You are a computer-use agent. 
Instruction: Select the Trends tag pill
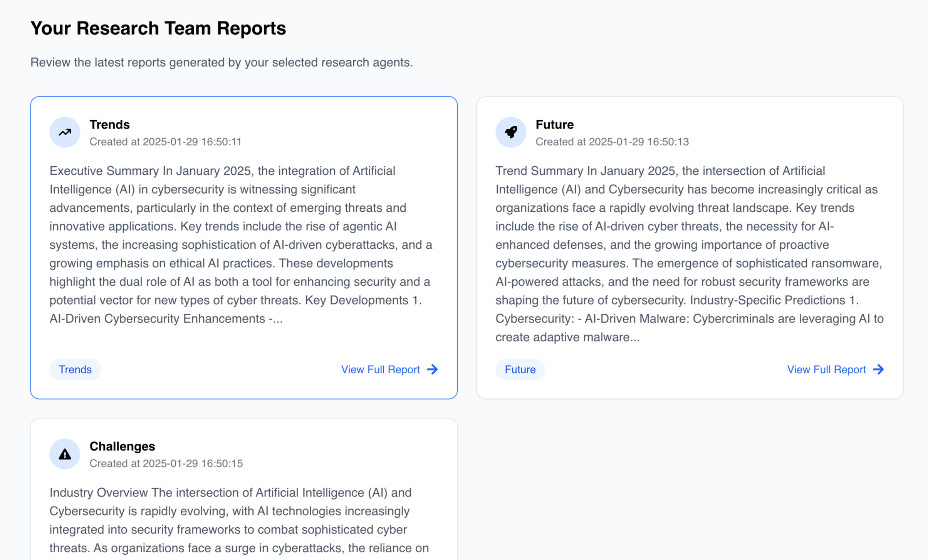[x=75, y=369]
